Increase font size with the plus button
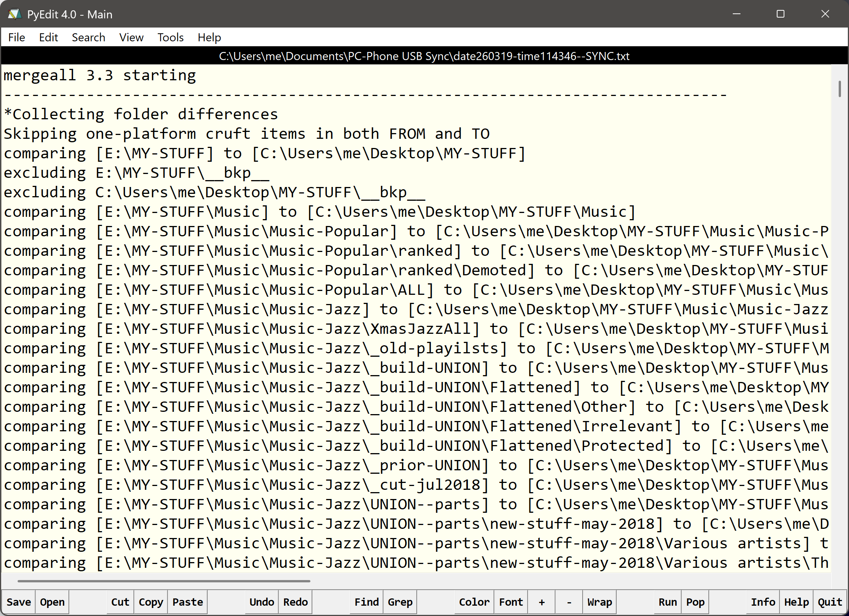849x616 pixels. pyautogui.click(x=541, y=602)
